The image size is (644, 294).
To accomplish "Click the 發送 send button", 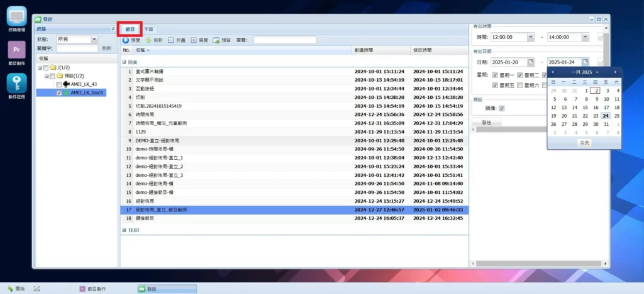I will (486, 122).
